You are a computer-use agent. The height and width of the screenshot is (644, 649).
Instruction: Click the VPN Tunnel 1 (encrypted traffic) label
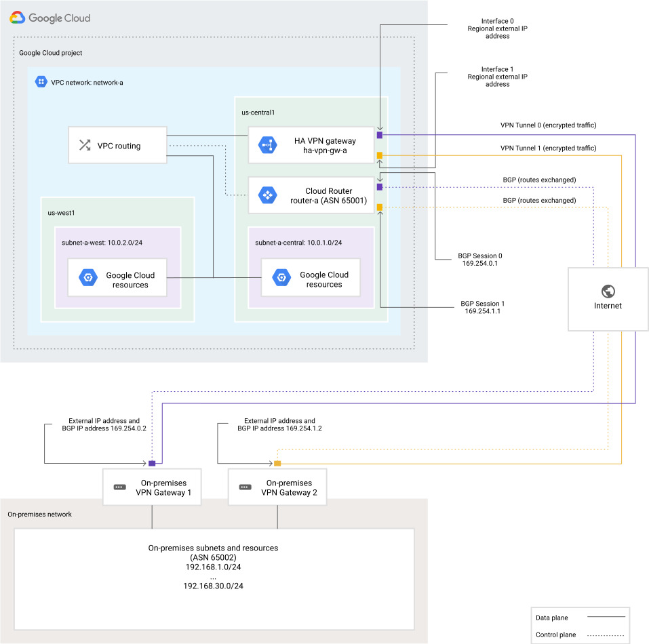[x=549, y=148]
